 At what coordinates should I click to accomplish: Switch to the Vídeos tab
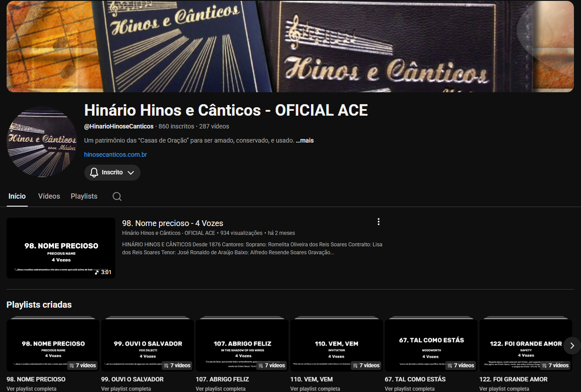tap(49, 196)
